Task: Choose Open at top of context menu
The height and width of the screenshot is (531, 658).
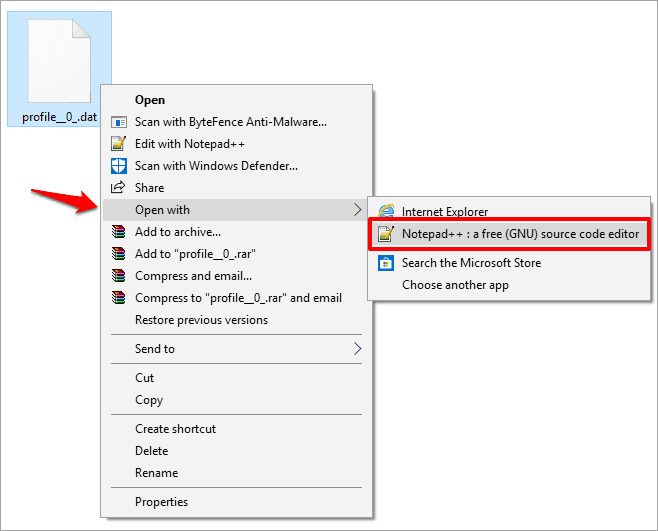Action: pyautogui.click(x=150, y=100)
